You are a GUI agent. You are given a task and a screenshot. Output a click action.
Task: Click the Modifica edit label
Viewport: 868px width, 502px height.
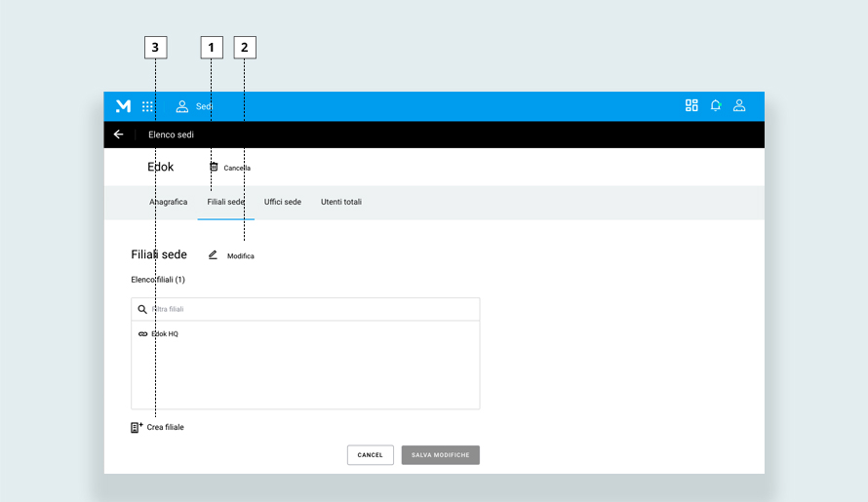coord(240,255)
